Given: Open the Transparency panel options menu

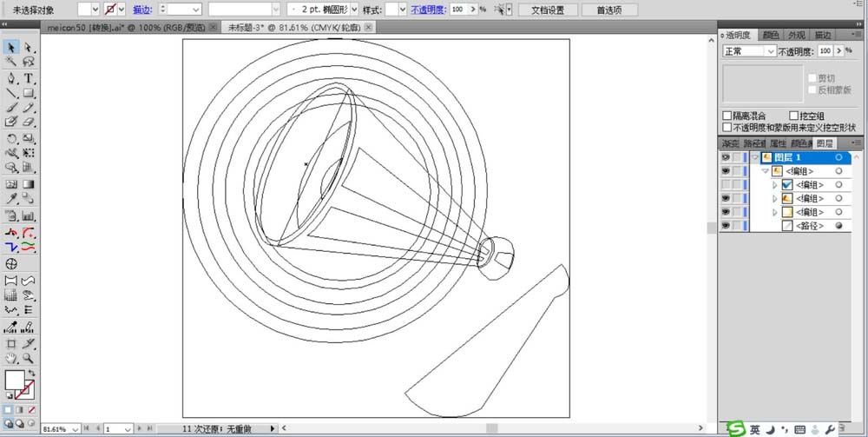Looking at the screenshot, I should 855,35.
